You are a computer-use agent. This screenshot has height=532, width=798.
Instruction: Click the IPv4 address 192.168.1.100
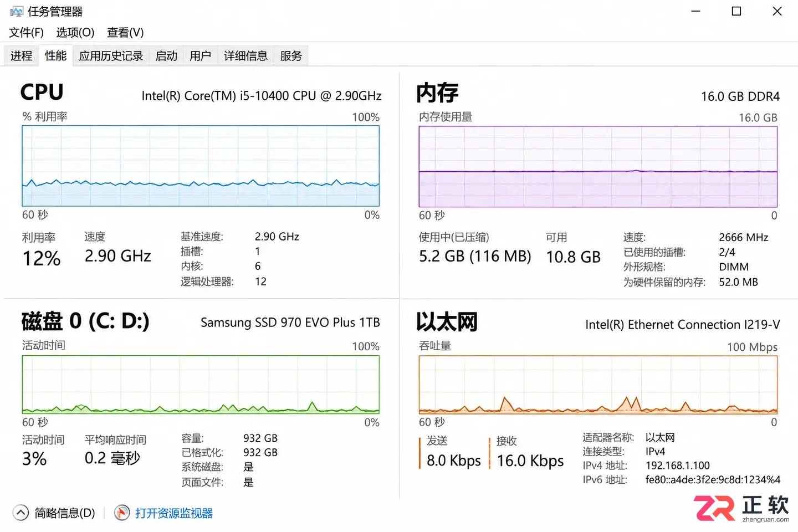(678, 465)
